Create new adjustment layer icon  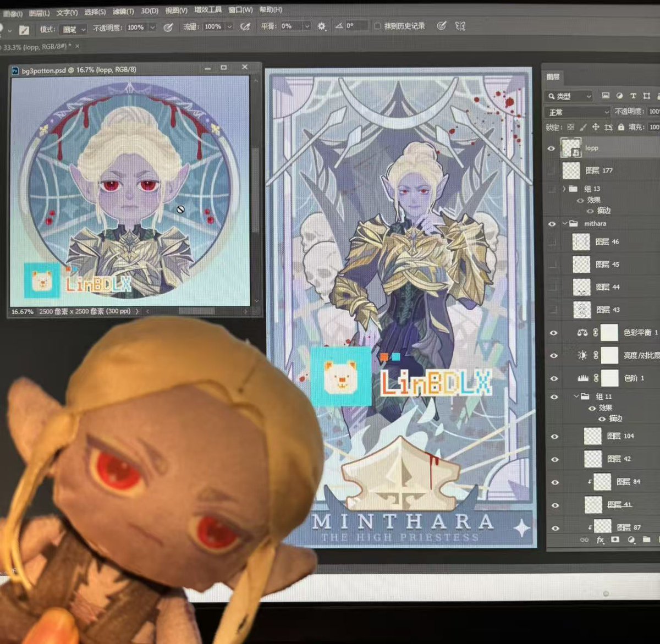point(631,540)
